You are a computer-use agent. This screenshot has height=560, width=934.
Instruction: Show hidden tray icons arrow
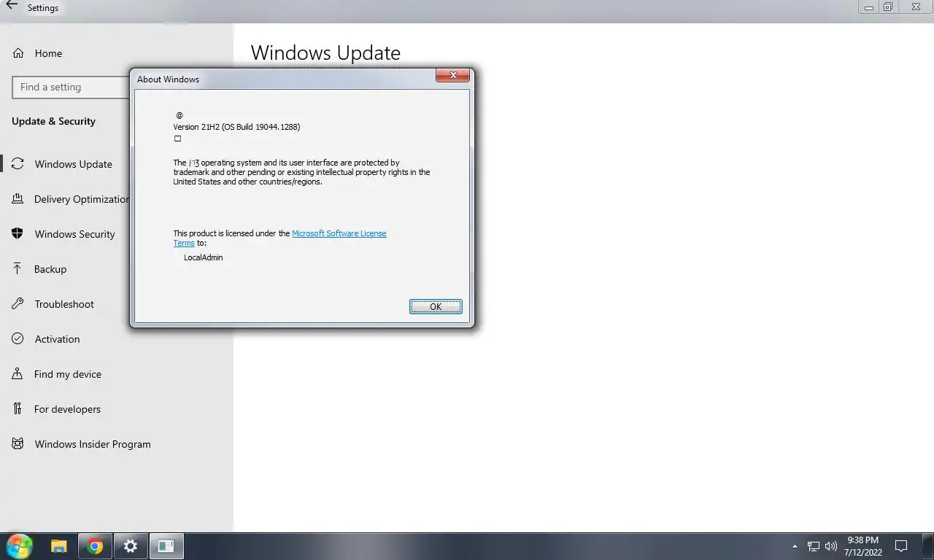click(795, 546)
